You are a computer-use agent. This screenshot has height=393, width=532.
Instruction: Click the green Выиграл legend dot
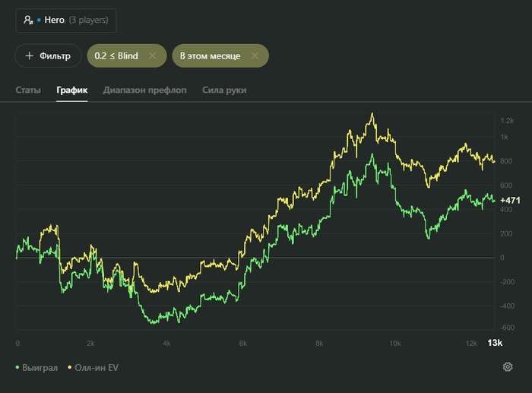17,368
